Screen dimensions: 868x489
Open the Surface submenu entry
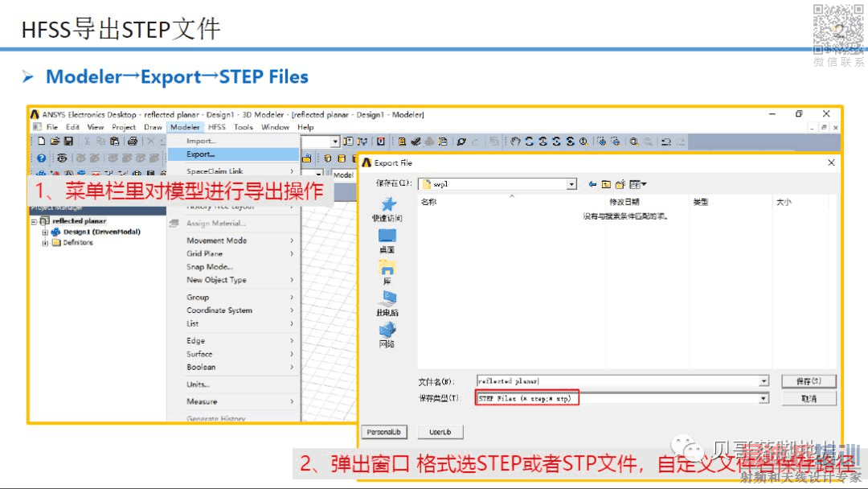tap(233, 354)
